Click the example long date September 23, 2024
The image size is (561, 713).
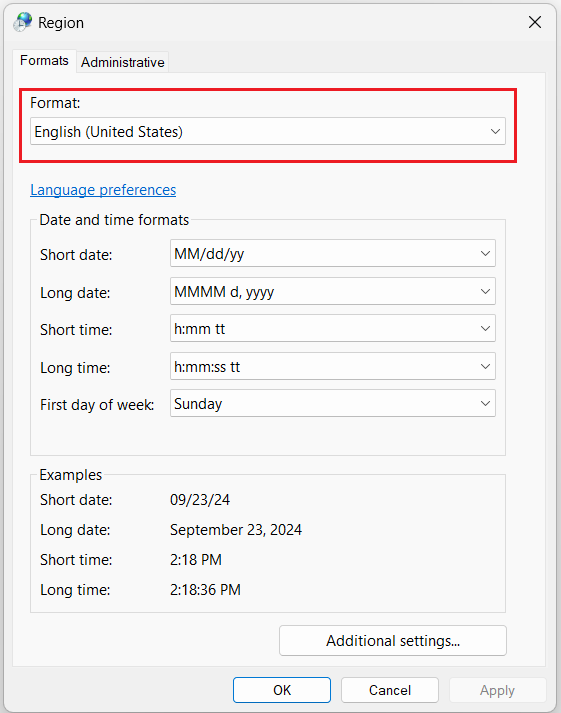click(x=236, y=530)
